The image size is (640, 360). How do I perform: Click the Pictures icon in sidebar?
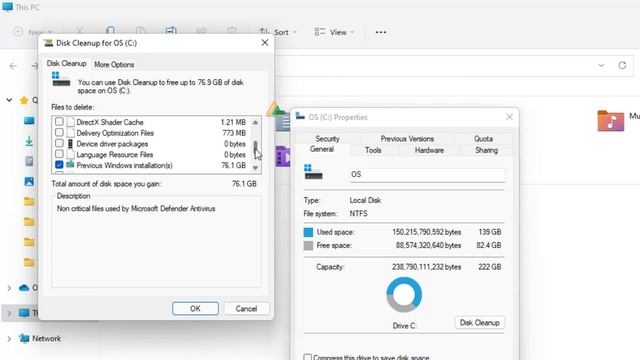pos(29,181)
